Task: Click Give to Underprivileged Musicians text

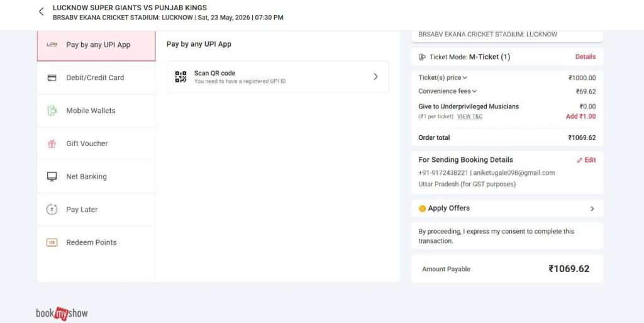Action: [x=469, y=106]
